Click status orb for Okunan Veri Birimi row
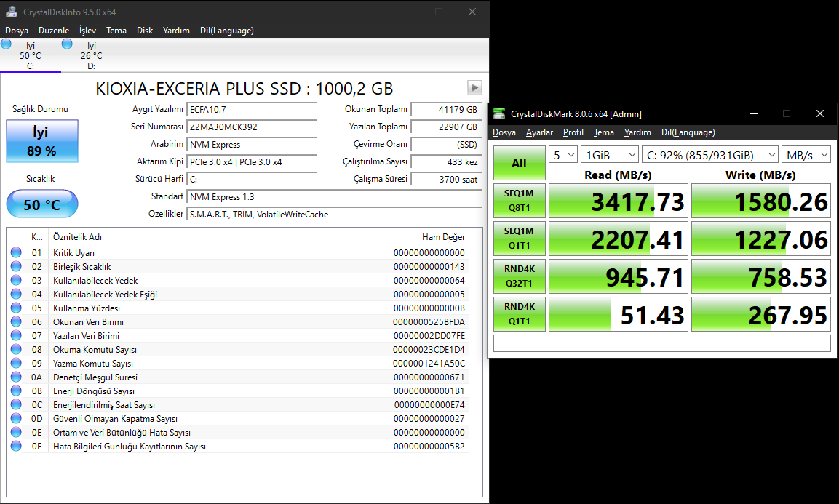 [x=16, y=321]
